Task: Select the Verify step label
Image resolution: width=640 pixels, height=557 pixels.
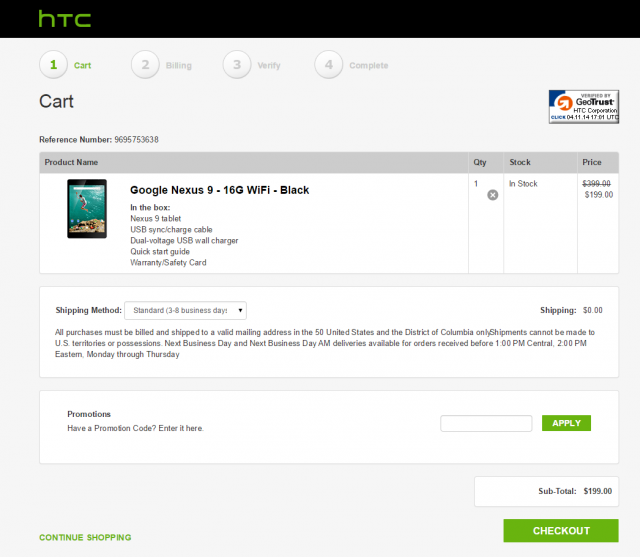Action: [268, 66]
